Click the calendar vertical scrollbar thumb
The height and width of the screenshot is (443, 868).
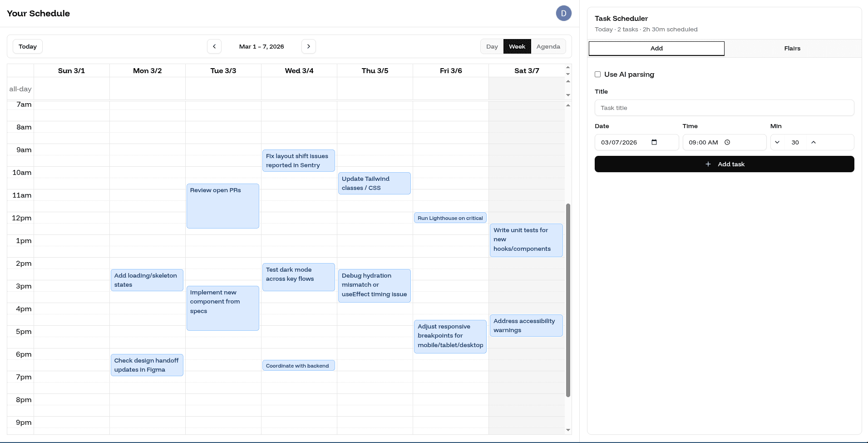click(x=568, y=300)
